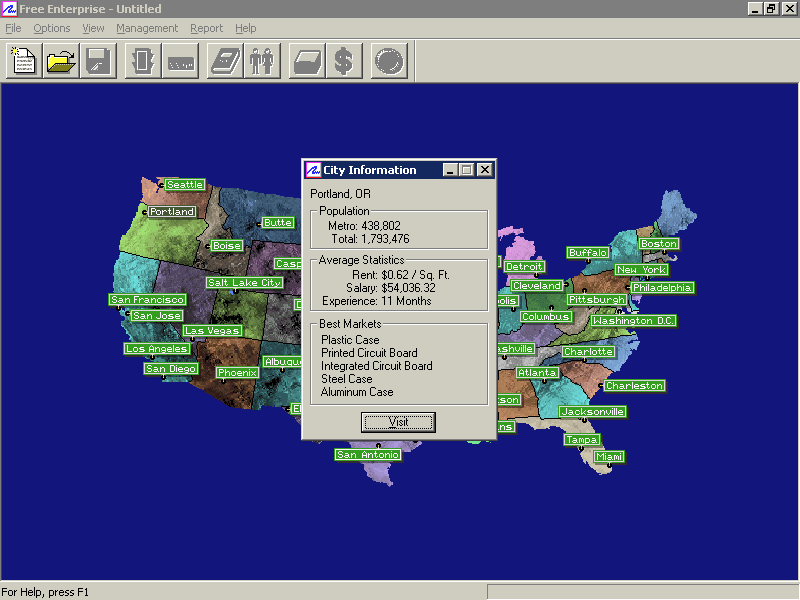Image resolution: width=800 pixels, height=600 pixels.
Task: Click the toolbar icon right of Save
Action: point(143,62)
